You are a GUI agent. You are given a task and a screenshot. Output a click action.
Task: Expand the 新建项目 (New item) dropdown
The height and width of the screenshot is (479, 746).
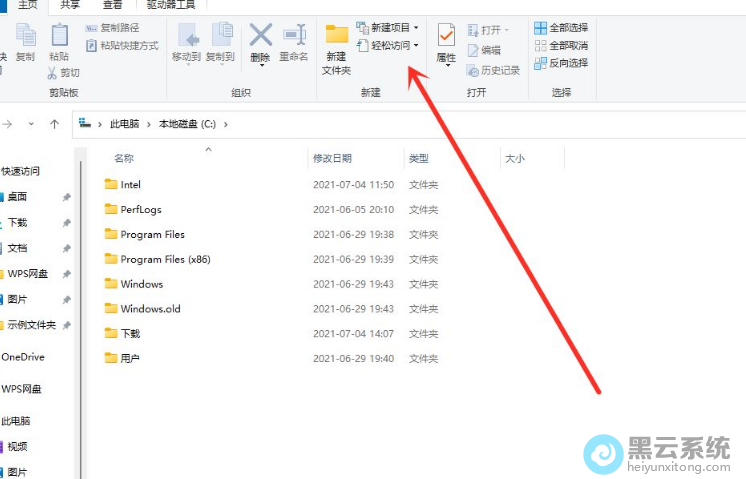tap(390, 27)
